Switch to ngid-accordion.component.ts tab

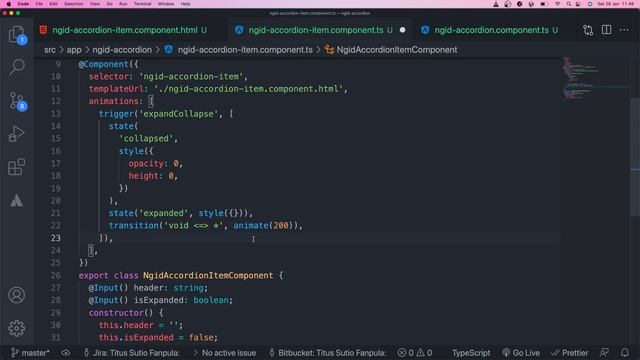point(491,30)
